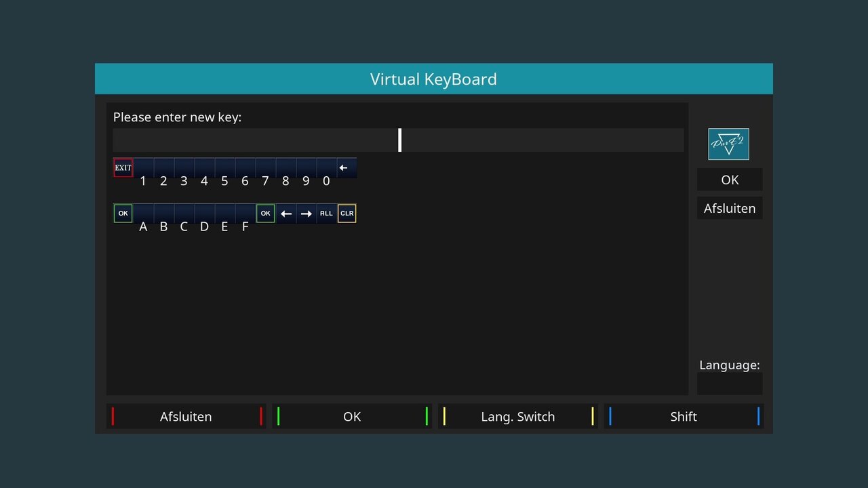The image size is (868, 488).
Task: Click the red Afsluiten button at the bottom
Action: pyautogui.click(x=186, y=416)
